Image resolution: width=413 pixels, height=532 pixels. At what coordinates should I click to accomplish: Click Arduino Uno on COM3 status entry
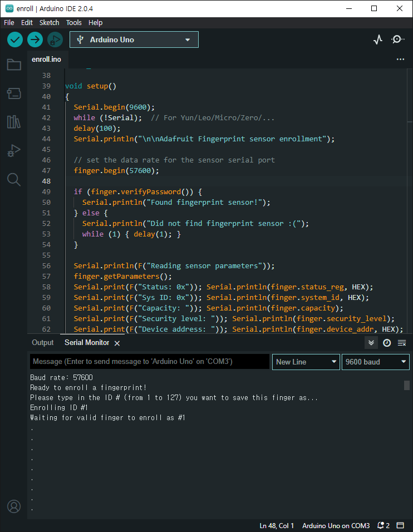336,525
